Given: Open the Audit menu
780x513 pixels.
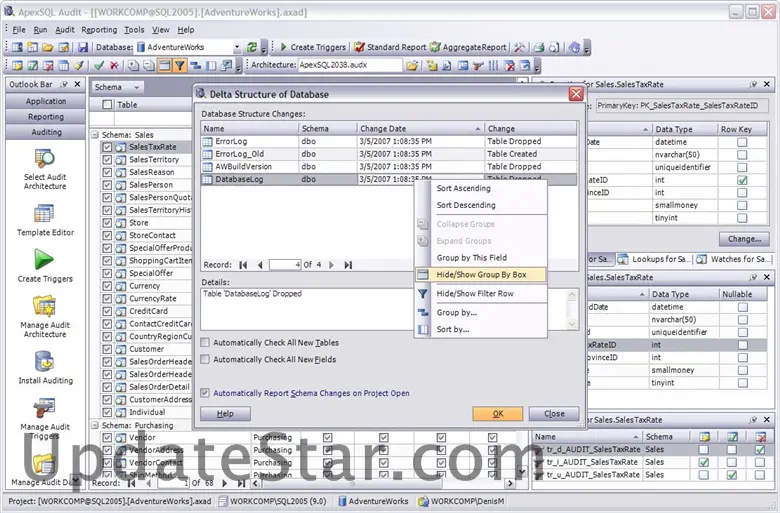Looking at the screenshot, I should (65, 30).
